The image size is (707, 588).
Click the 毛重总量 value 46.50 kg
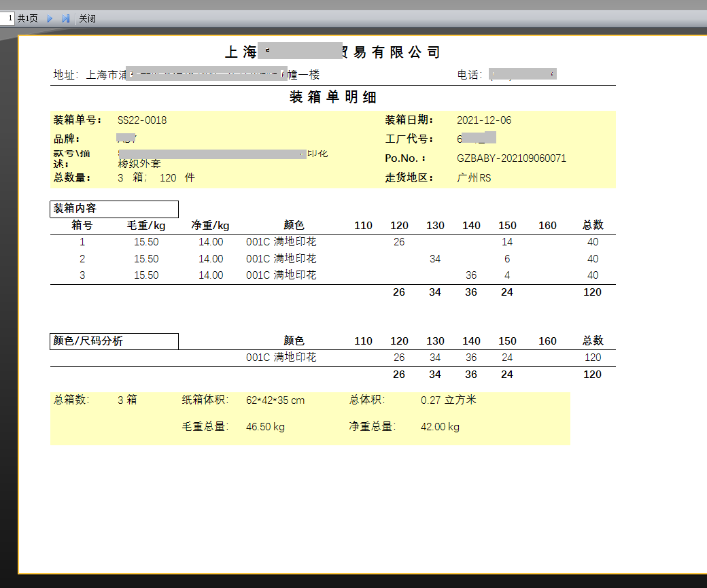click(264, 427)
